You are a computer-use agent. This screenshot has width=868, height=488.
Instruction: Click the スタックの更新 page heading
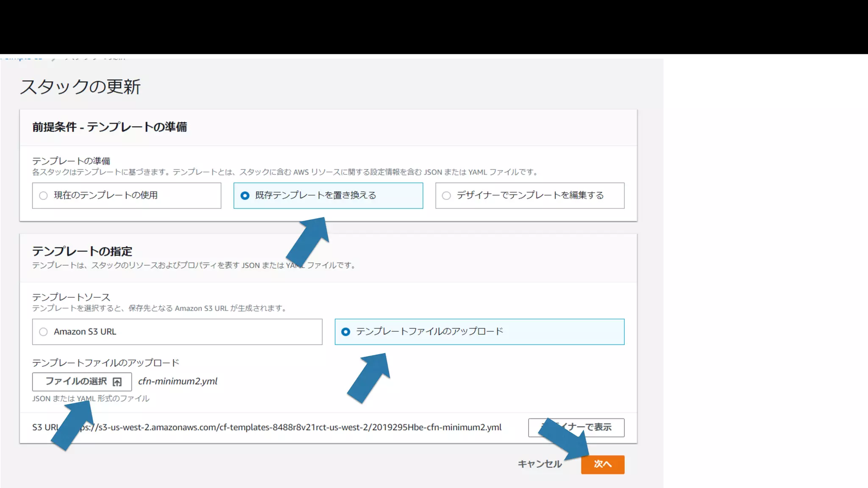click(80, 87)
